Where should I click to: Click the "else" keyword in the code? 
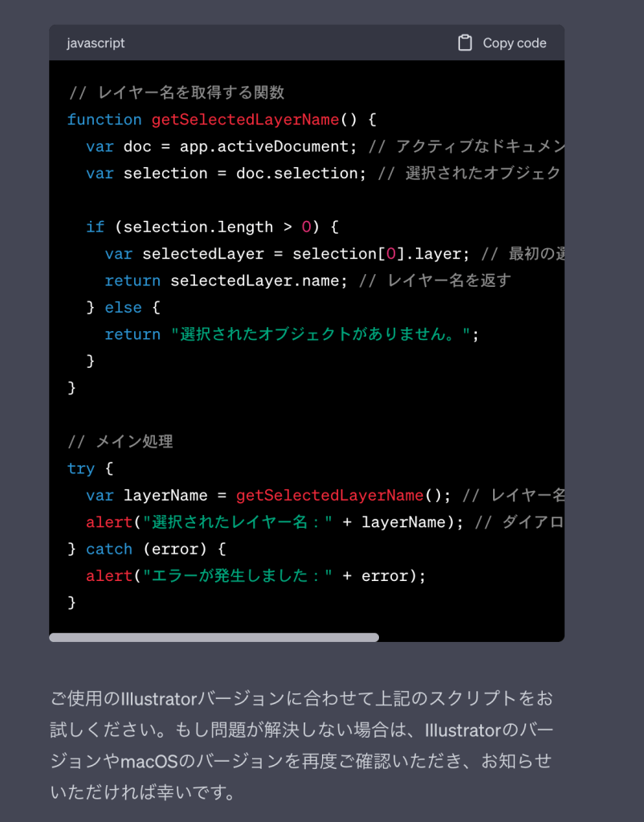[x=123, y=308]
